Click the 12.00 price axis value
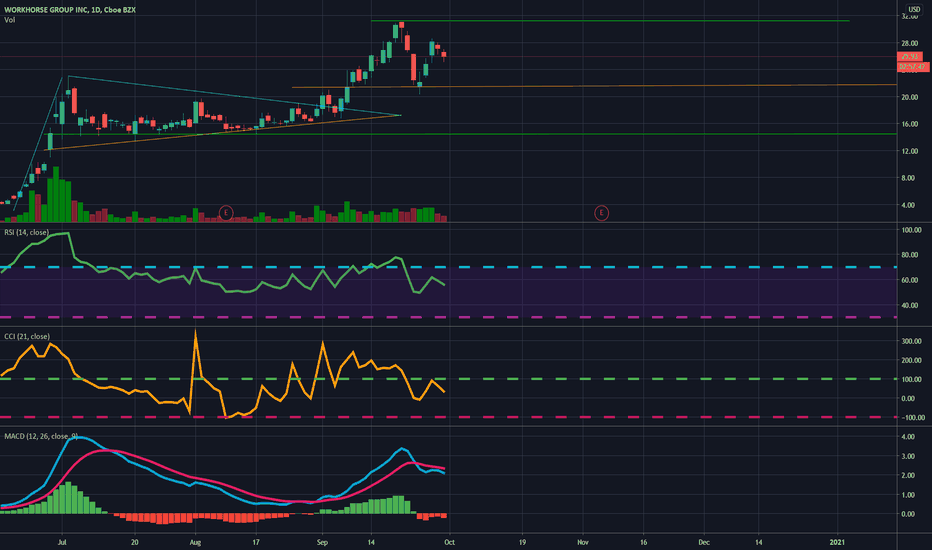This screenshot has width=932, height=550. (909, 151)
